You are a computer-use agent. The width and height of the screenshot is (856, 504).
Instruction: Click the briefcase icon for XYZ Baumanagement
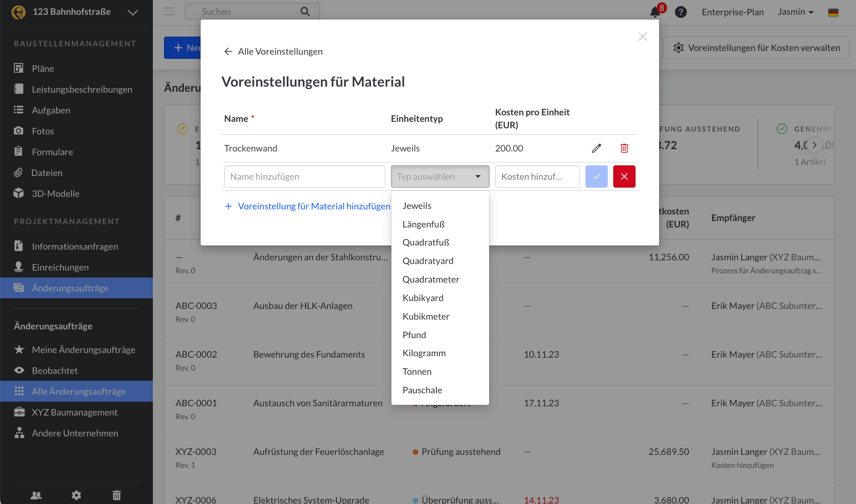tap(19, 412)
